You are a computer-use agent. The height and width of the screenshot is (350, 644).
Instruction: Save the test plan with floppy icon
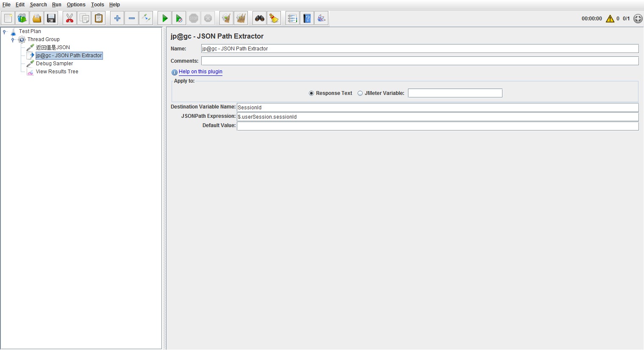[x=51, y=18]
